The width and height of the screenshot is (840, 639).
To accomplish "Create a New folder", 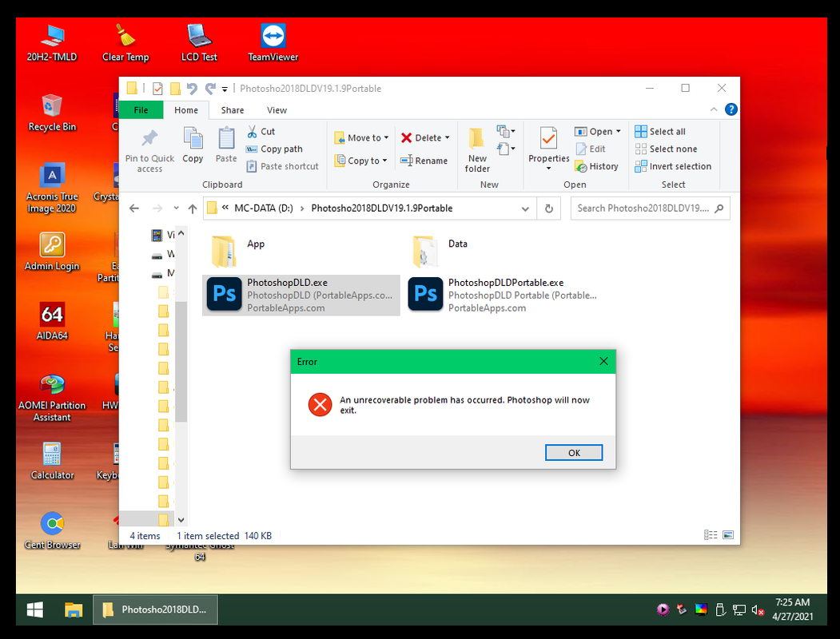I will [477, 150].
